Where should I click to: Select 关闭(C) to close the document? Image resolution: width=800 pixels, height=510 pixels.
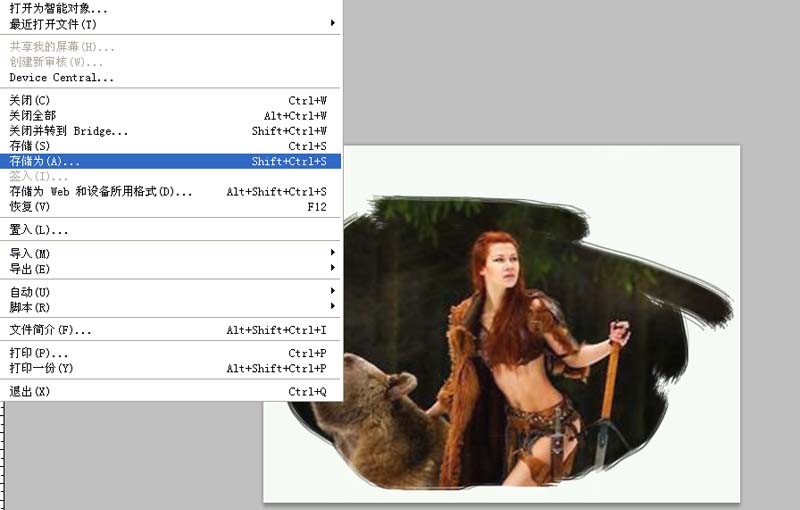(30, 101)
